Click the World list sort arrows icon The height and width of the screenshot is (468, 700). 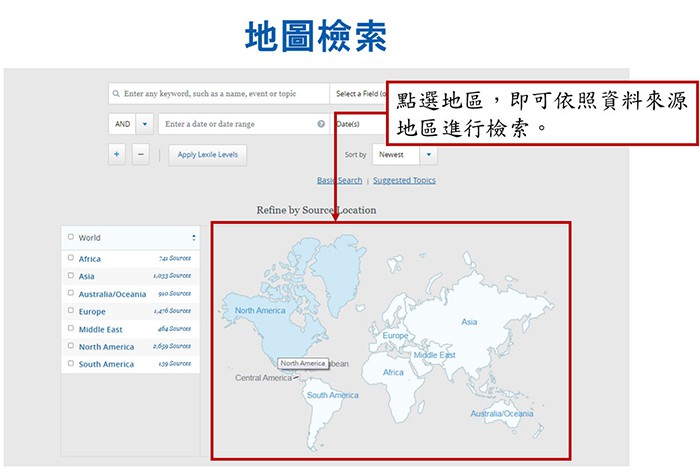193,237
